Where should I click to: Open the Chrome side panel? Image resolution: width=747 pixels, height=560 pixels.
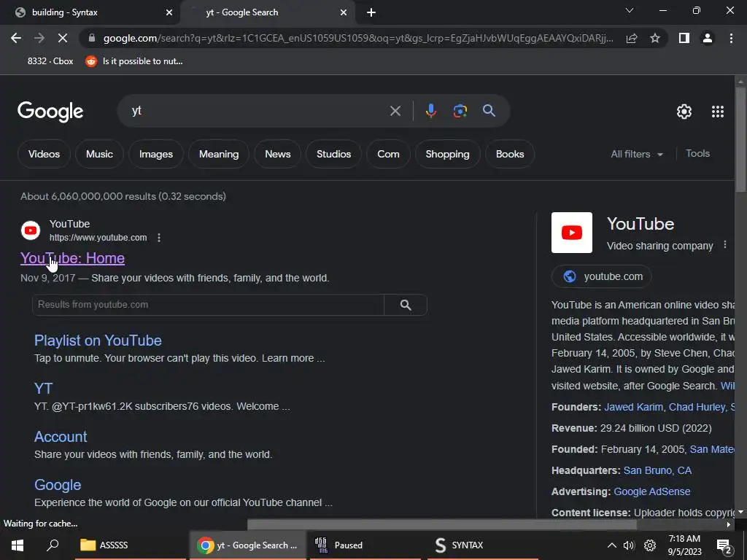[684, 38]
